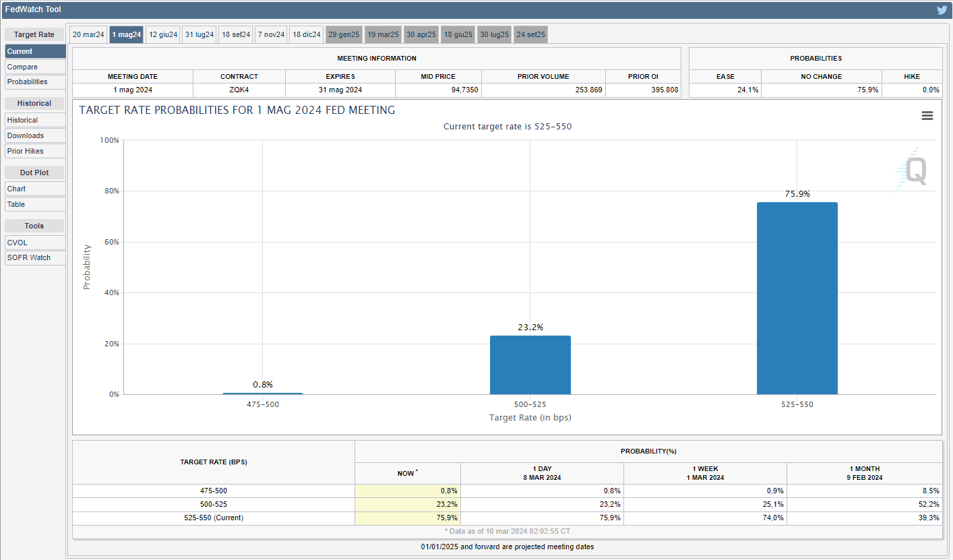Image resolution: width=953 pixels, height=560 pixels.
Task: Open the Dot Plot Table view
Action: tap(35, 204)
